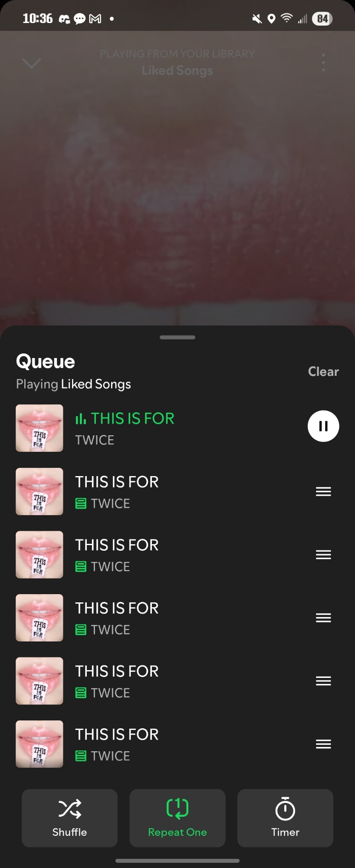Tap the drag handle of the fourth queued song
Image resolution: width=355 pixels, height=868 pixels.
click(323, 681)
